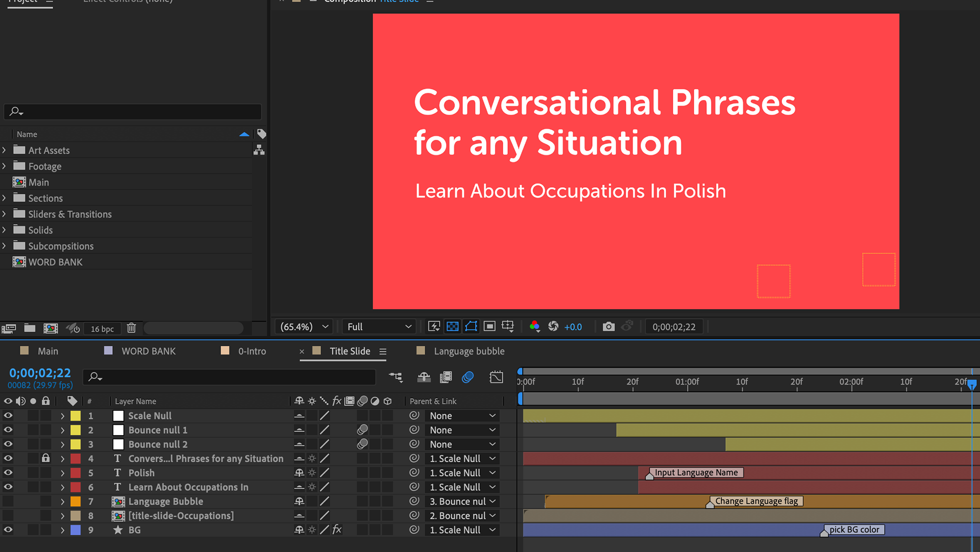Image resolution: width=980 pixels, height=552 pixels.
Task: Delete selected item with trash icon
Action: pos(131,328)
